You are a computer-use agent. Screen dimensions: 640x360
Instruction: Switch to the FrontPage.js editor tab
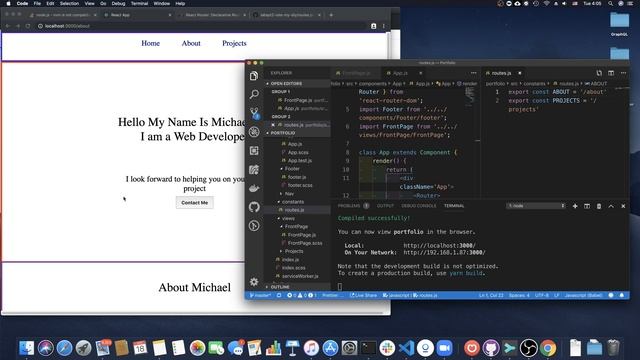pos(356,73)
